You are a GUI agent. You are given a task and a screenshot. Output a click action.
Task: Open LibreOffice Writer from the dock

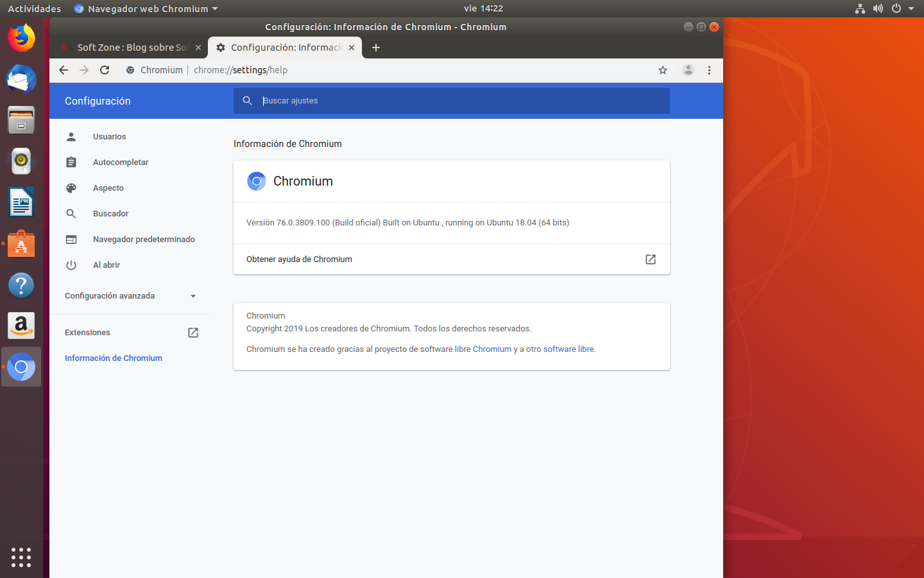(21, 202)
